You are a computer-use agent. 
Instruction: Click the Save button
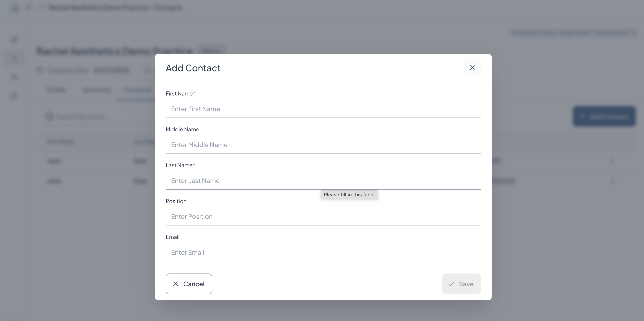coord(461,284)
